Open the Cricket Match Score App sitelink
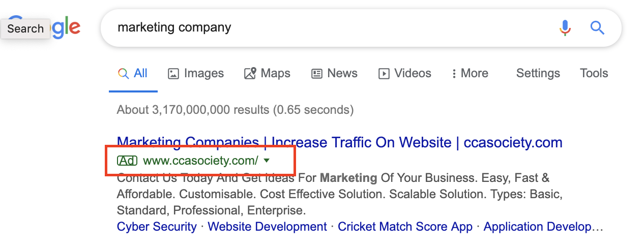The height and width of the screenshot is (250, 644). click(x=405, y=227)
